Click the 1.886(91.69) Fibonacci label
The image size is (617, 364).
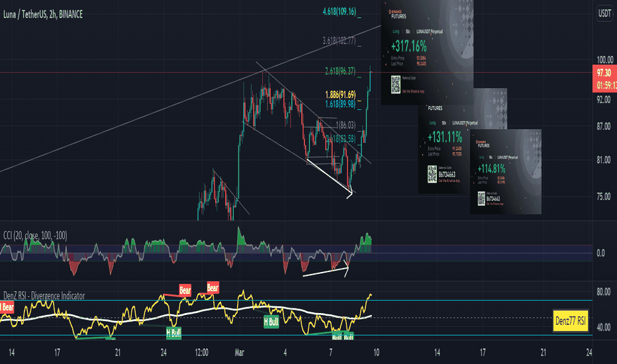(x=341, y=95)
